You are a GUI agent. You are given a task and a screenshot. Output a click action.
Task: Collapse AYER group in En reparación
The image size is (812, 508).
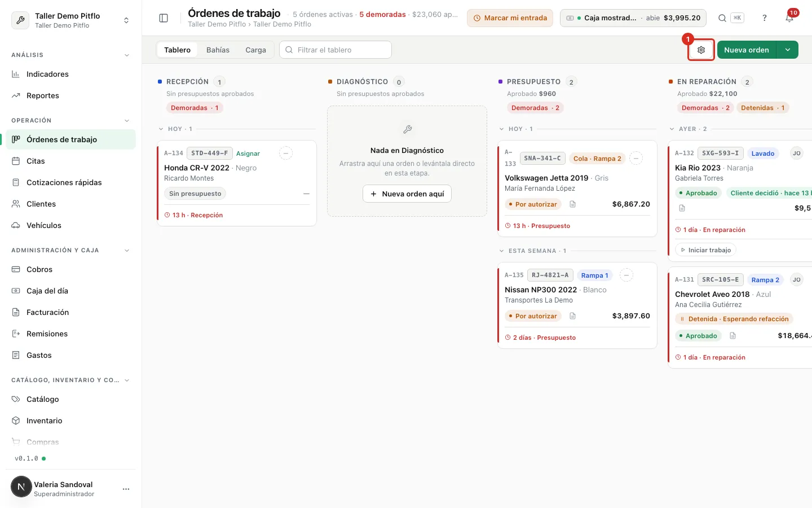coord(672,129)
